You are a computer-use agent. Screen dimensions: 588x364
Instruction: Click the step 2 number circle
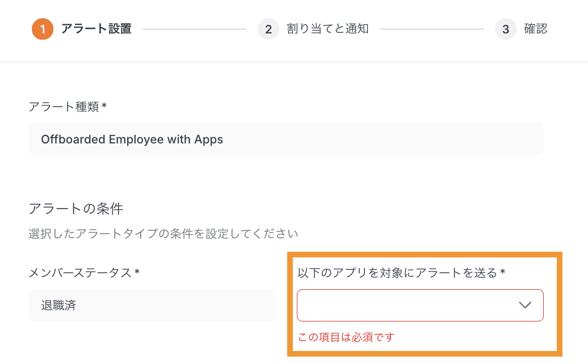268,29
